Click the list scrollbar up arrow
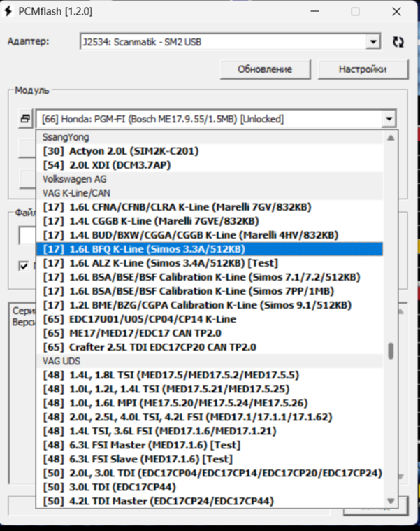The image size is (420, 531). pyautogui.click(x=390, y=138)
